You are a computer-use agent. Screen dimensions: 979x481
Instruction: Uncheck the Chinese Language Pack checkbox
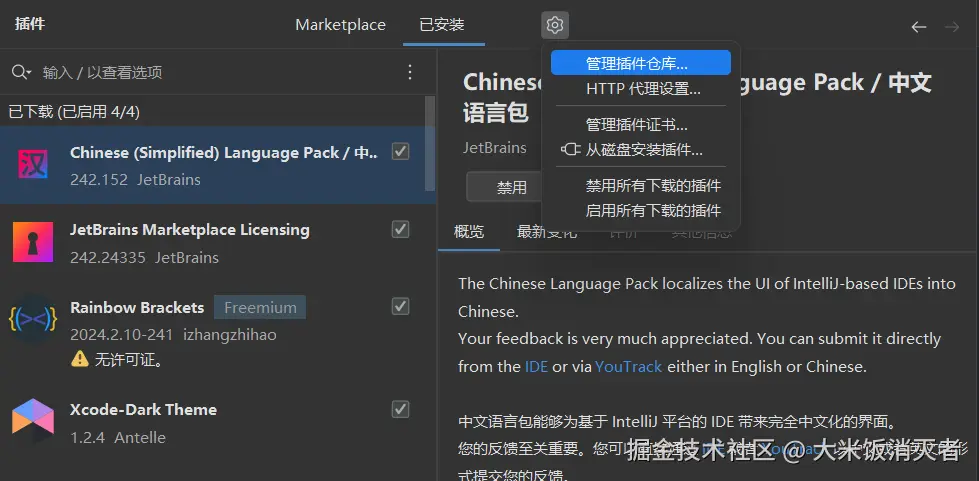[x=400, y=152]
